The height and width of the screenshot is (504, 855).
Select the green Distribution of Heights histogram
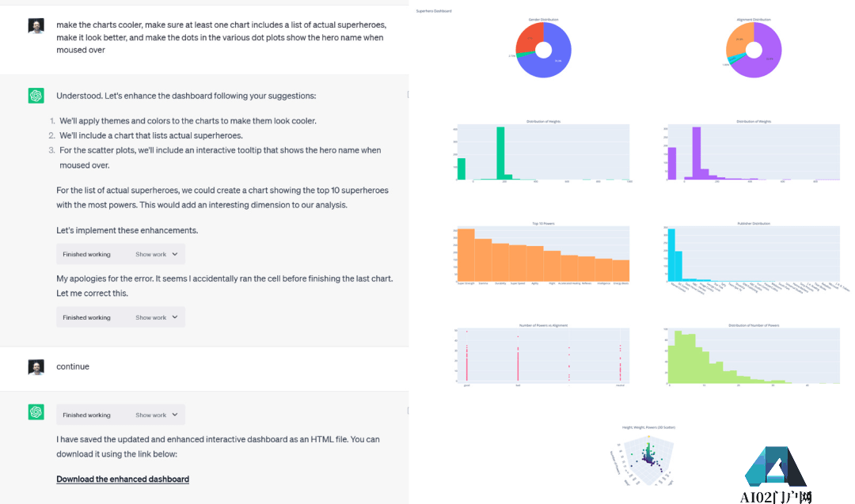coord(543,153)
